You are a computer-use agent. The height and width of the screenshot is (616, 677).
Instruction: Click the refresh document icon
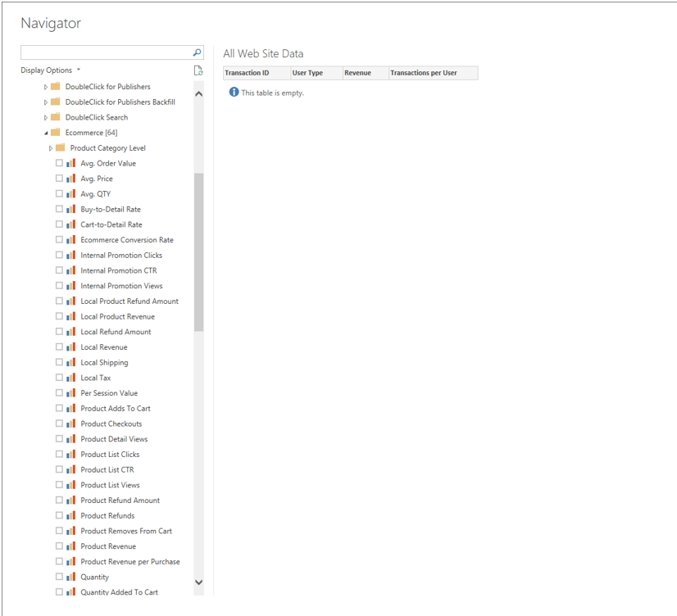198,70
